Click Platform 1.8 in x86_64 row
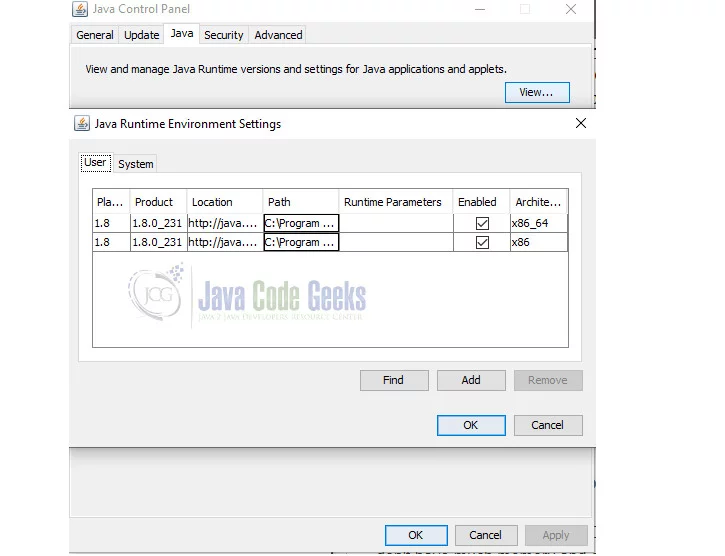This screenshot has height=556, width=725. [111, 223]
